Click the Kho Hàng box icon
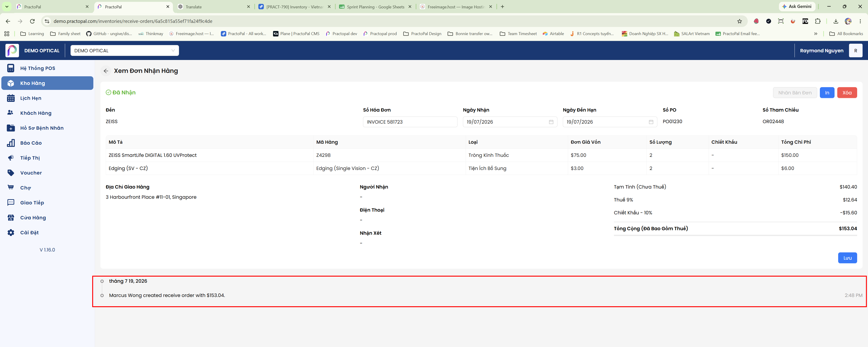This screenshot has height=347, width=868. [x=11, y=83]
